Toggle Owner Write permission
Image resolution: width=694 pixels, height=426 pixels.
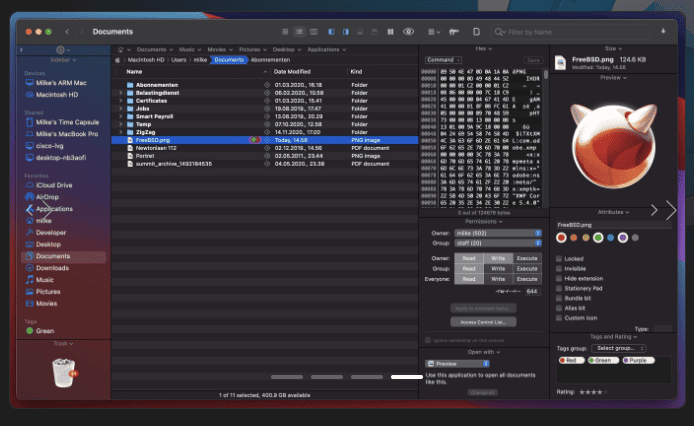pyautogui.click(x=498, y=258)
